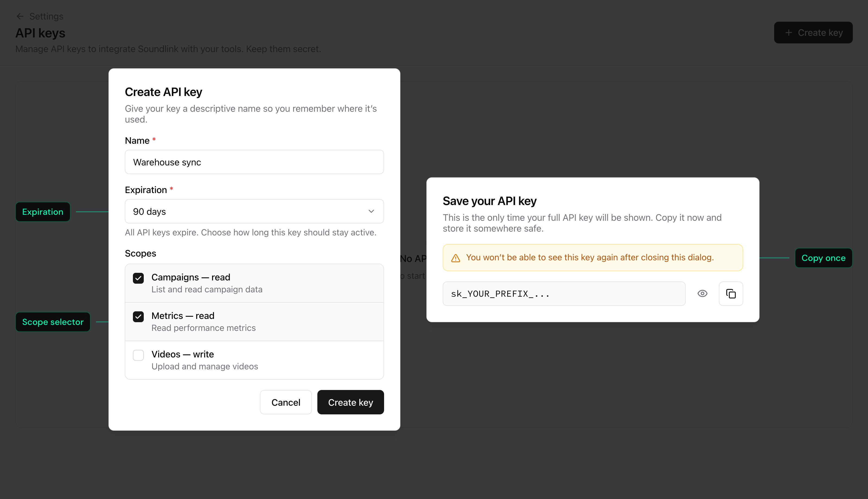Reveal the API key with the eye icon
Image resolution: width=868 pixels, height=499 pixels.
(702, 294)
